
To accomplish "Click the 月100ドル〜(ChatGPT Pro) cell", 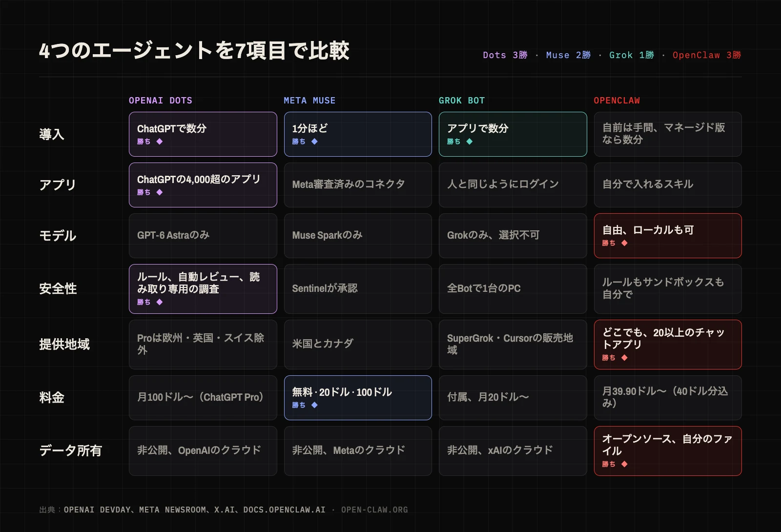I will (203, 398).
